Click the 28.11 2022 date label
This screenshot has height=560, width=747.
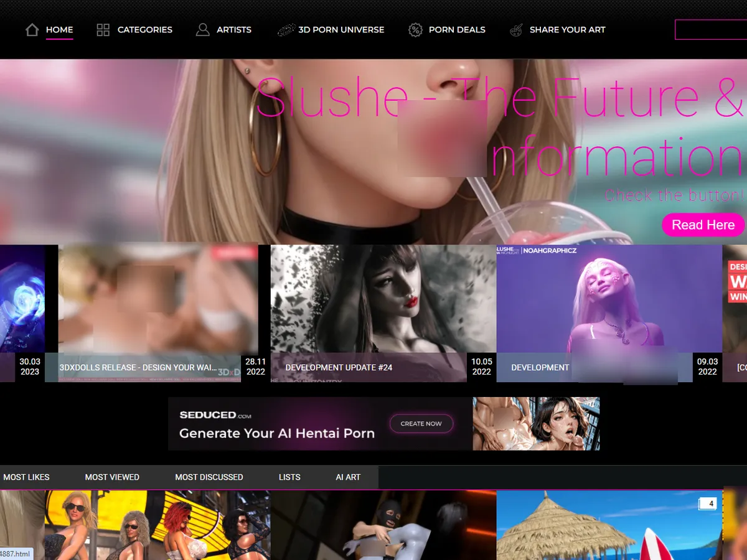[x=256, y=367]
